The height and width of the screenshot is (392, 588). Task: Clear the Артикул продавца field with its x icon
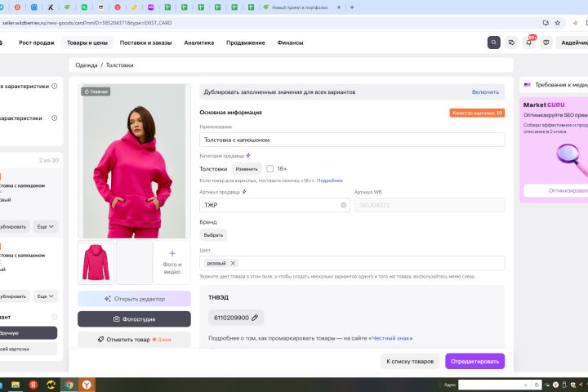click(x=343, y=205)
